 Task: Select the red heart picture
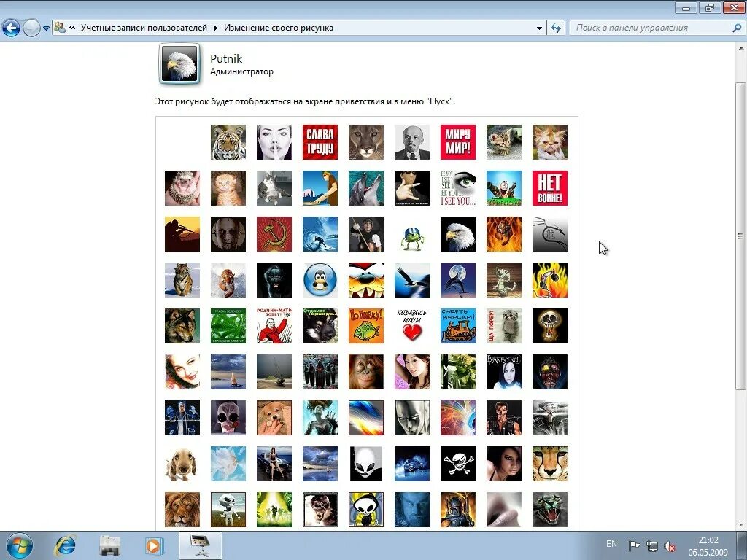click(412, 326)
